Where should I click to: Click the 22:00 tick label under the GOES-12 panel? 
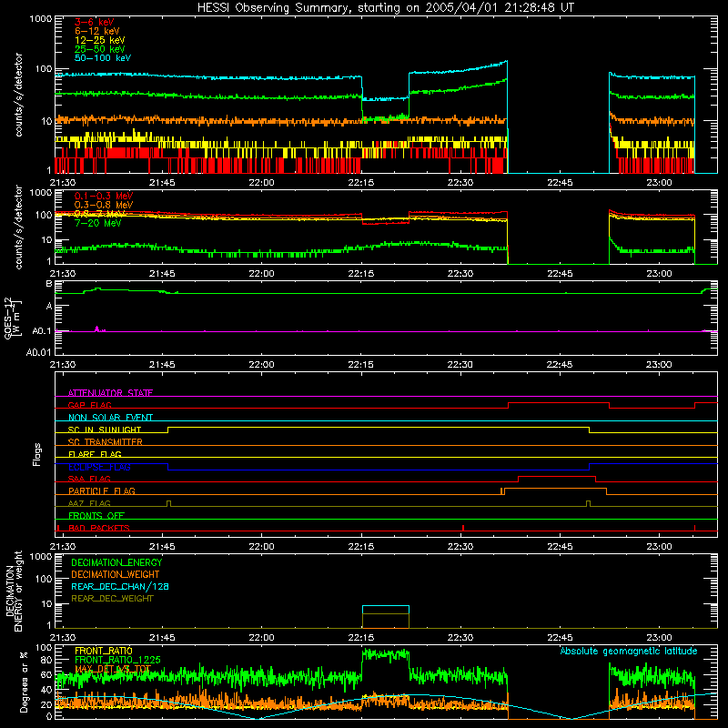pyautogui.click(x=261, y=365)
